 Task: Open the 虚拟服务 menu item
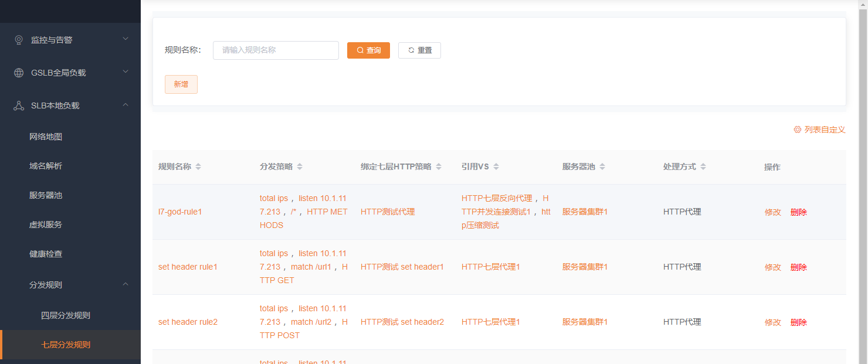(x=70, y=224)
